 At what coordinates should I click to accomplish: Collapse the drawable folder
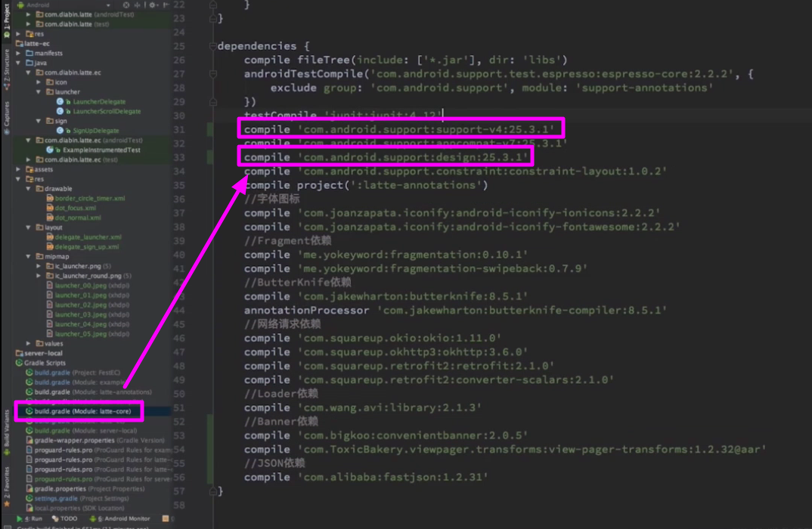pos(29,189)
